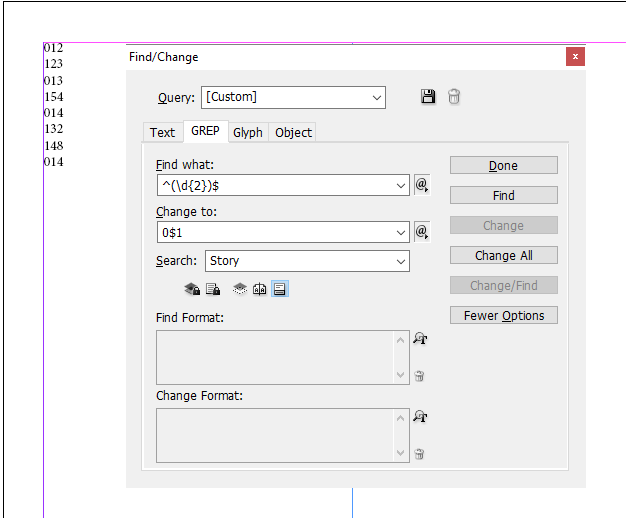Toggle Include Master Pages search option
This screenshot has width=626, height=518.
click(260, 289)
